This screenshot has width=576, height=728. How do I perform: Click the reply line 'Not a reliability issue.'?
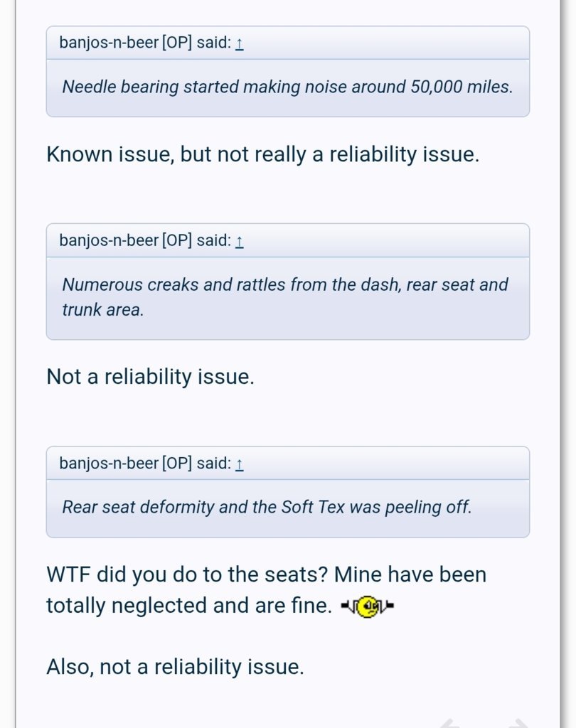[151, 377]
